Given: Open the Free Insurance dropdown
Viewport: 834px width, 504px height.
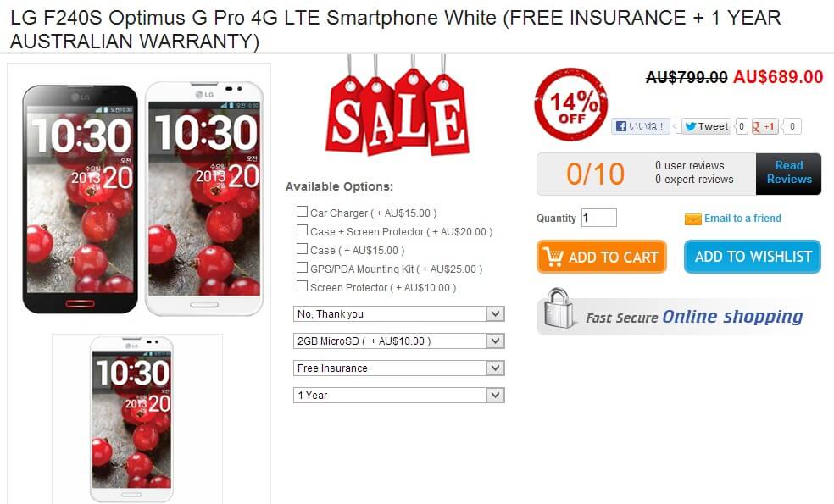Looking at the screenshot, I should tap(399, 368).
